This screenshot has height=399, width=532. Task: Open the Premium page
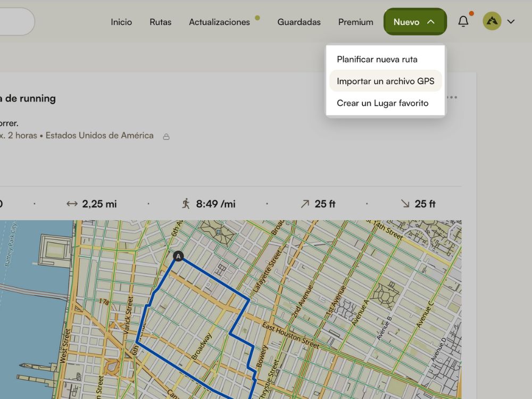pyautogui.click(x=355, y=22)
